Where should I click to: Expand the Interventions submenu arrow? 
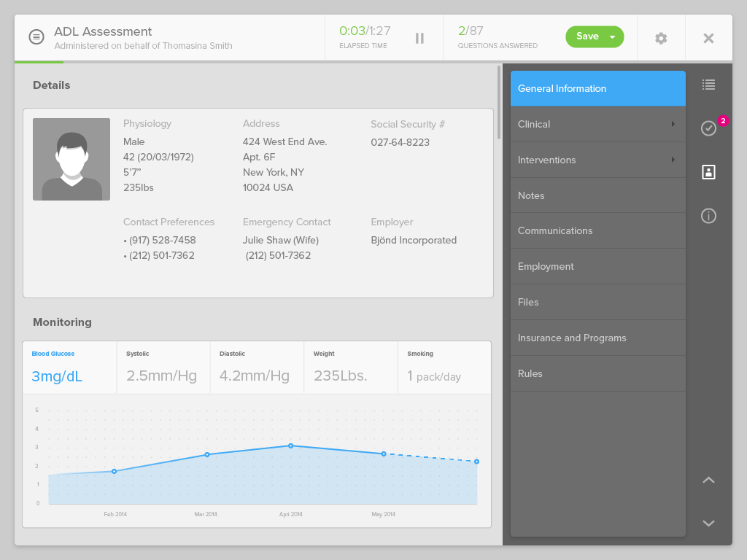673,160
